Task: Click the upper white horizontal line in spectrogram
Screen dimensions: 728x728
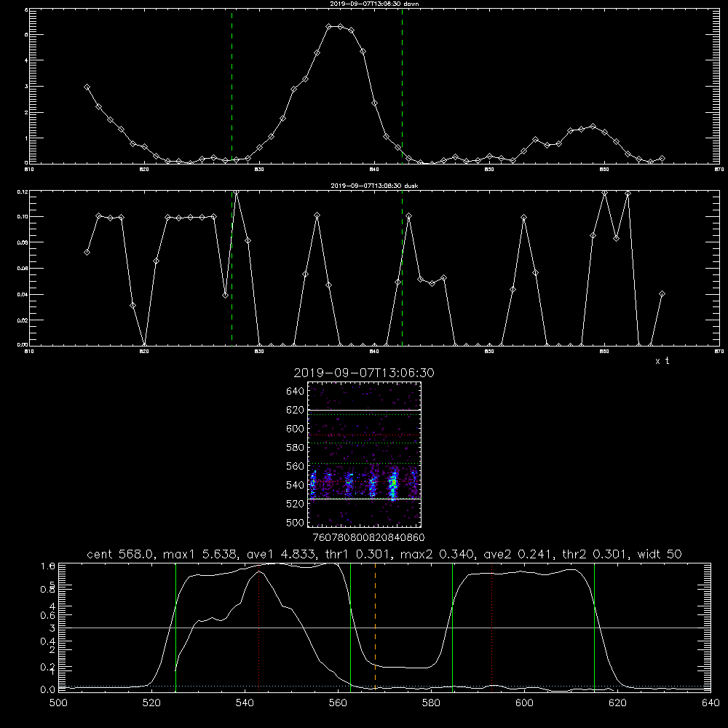Action: coord(365,410)
